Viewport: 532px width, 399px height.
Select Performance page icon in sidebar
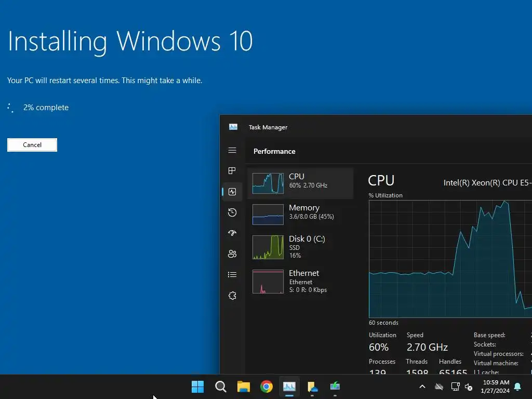click(x=232, y=192)
